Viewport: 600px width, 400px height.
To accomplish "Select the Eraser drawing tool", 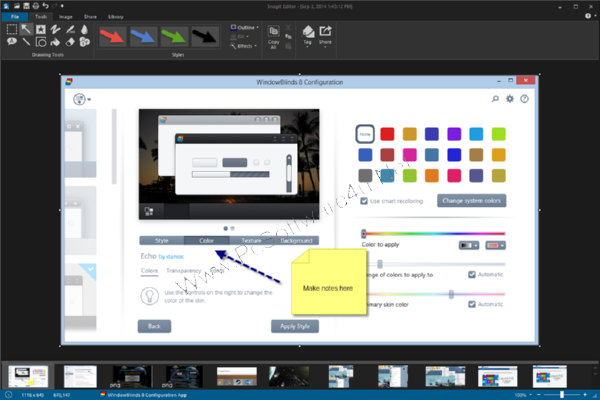I will tap(70, 42).
